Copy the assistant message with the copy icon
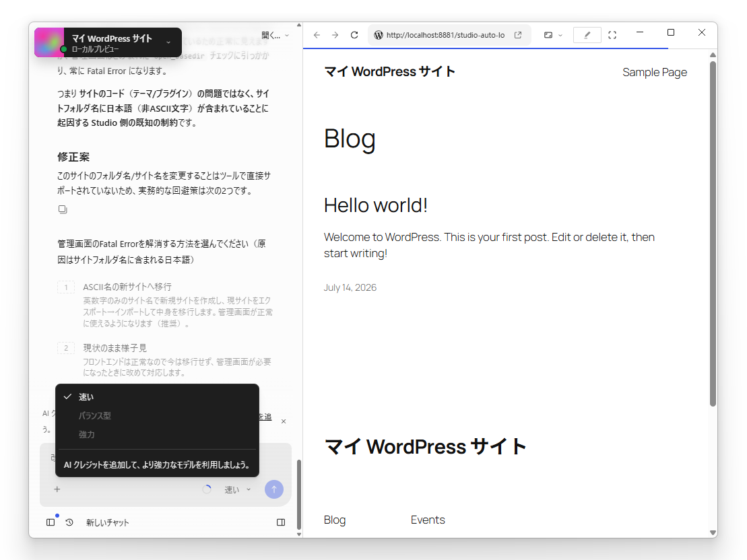The width and height of the screenshot is (747, 560). tap(63, 209)
